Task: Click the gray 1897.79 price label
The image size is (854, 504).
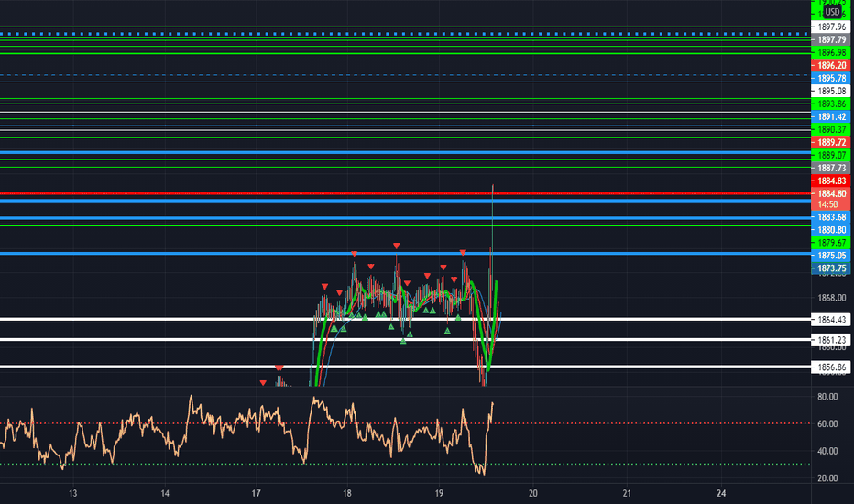Action: coord(830,39)
